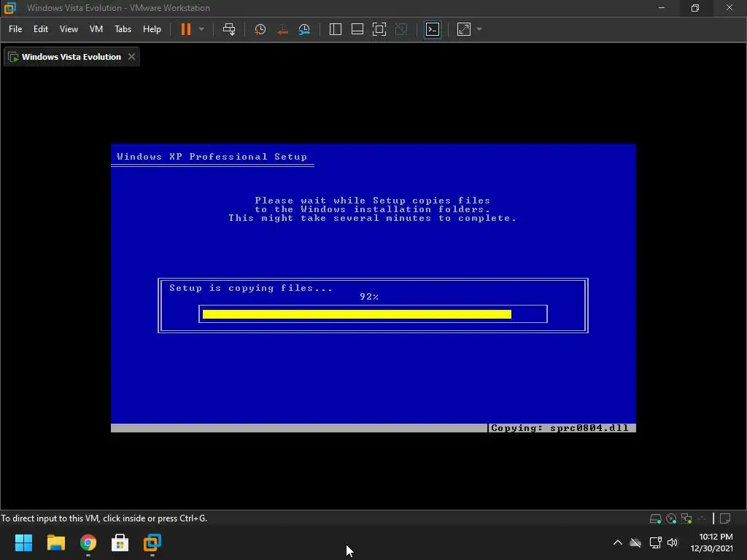The height and width of the screenshot is (560, 747).
Task: Click Send Ctrl+Alt+Del toolbar icon
Action: coord(229,29)
